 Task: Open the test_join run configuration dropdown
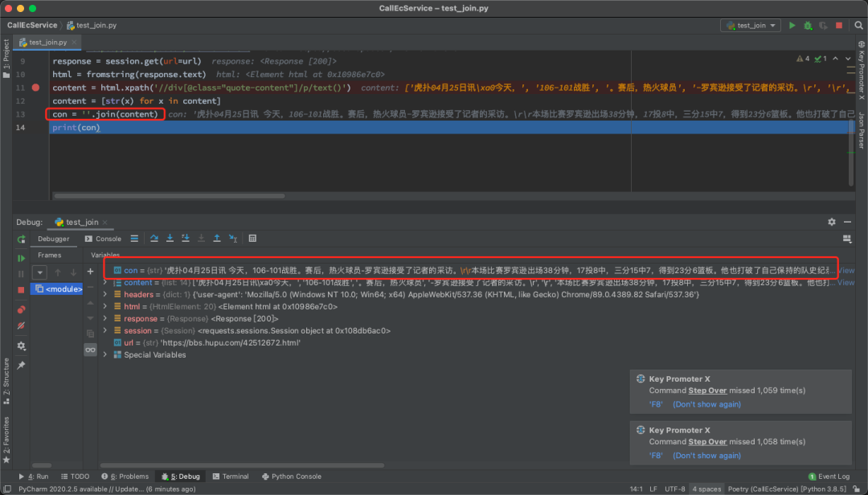coord(751,26)
